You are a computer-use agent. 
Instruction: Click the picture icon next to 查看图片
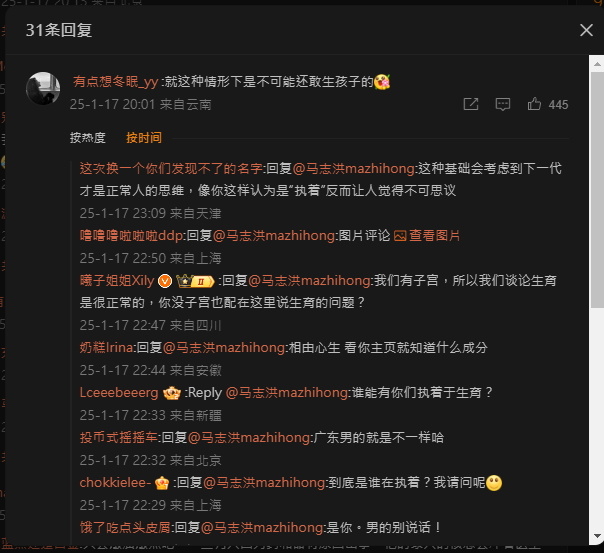point(400,236)
